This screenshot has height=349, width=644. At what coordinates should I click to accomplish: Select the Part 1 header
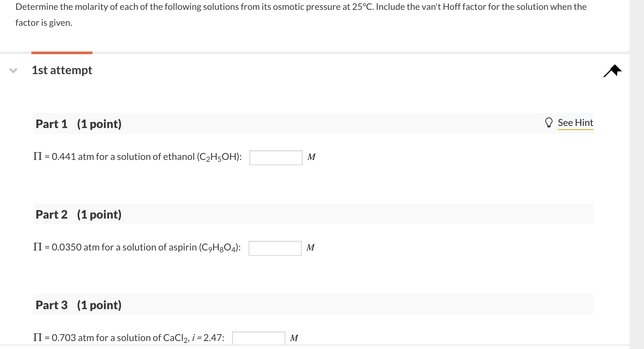(x=78, y=124)
